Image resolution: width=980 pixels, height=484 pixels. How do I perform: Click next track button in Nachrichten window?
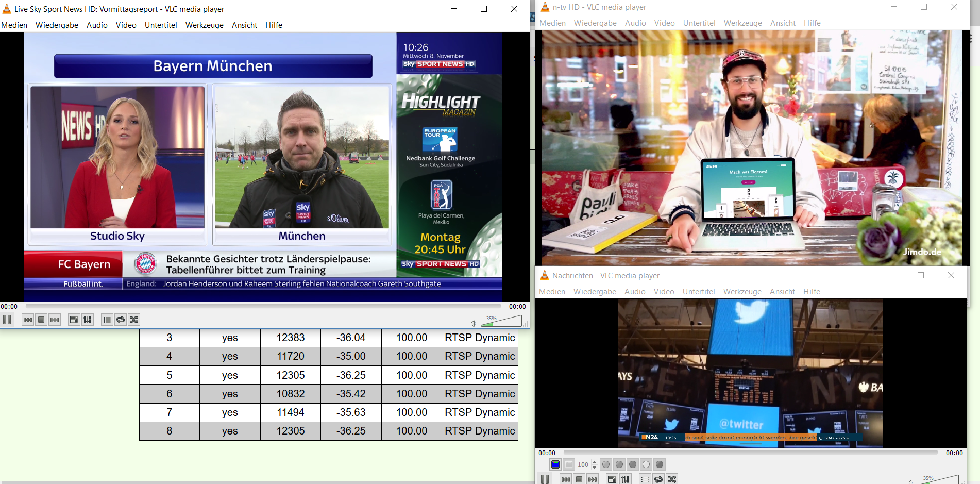[593, 479]
